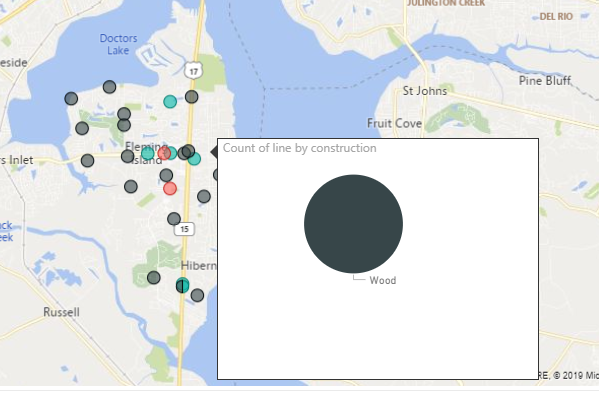Screen dimensions: 599x415
Task: Select the gray bubble inside the green park near Hibernia
Action: [x=154, y=277]
